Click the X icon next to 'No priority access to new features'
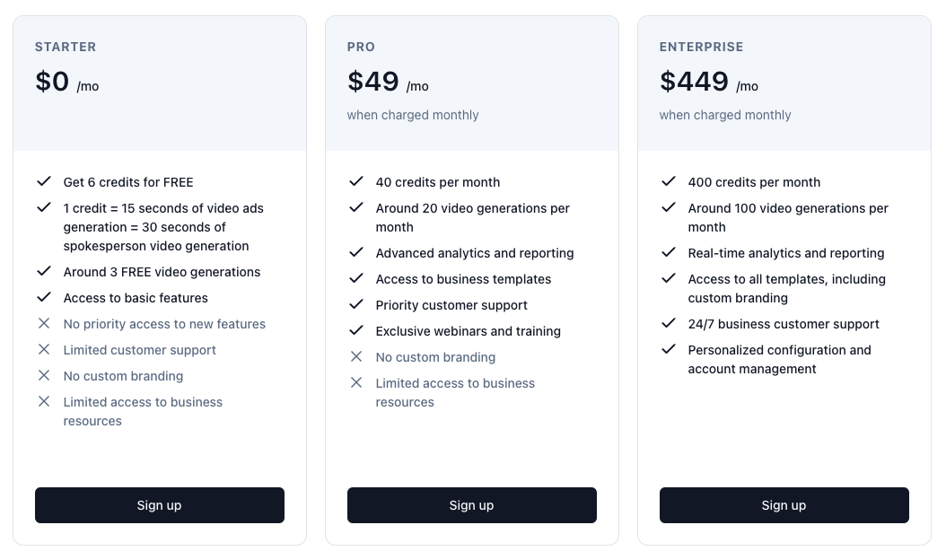Screen dimensions: 946x560 44,324
